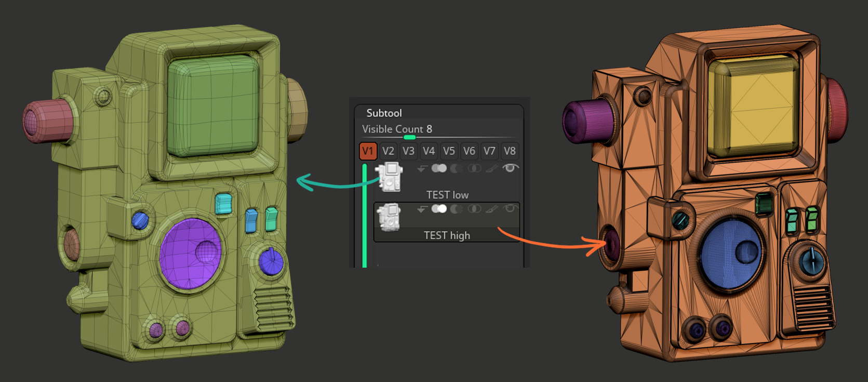The height and width of the screenshot is (382, 868).
Task: Toggle polypaint brush icon on TEST high
Action: 492,209
